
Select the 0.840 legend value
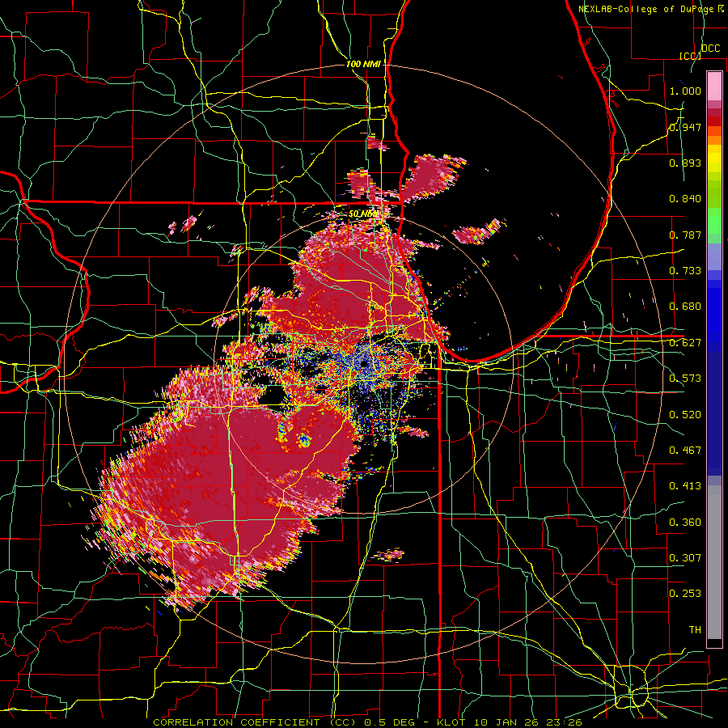pyautogui.click(x=685, y=199)
